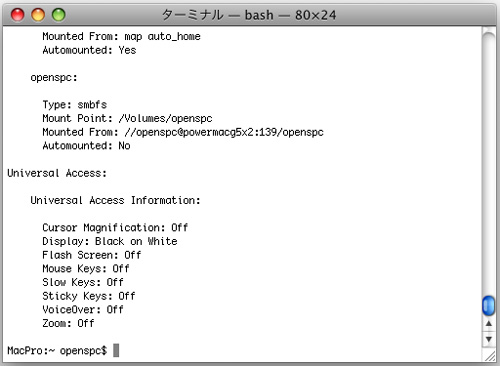Screen dimensions: 500x366
Task: Click the 'Mount Point: /Volumes/openspc' line
Action: pos(127,119)
